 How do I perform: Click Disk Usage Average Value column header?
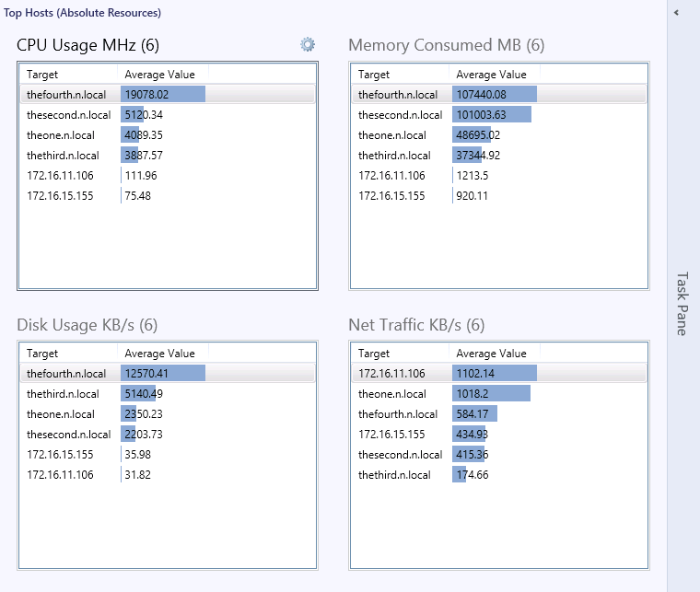point(159,354)
